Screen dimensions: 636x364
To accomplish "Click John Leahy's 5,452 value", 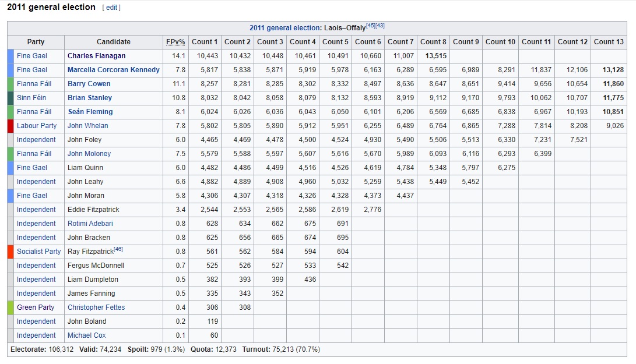I will click(x=470, y=182).
